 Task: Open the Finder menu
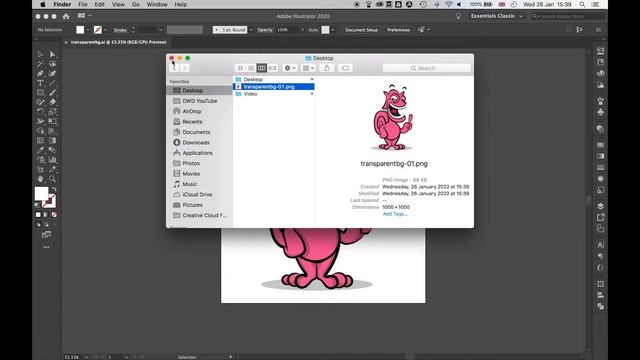pyautogui.click(x=62, y=4)
